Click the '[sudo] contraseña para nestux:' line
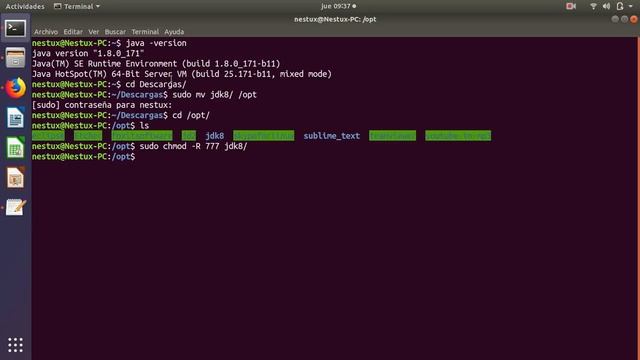 pos(102,105)
